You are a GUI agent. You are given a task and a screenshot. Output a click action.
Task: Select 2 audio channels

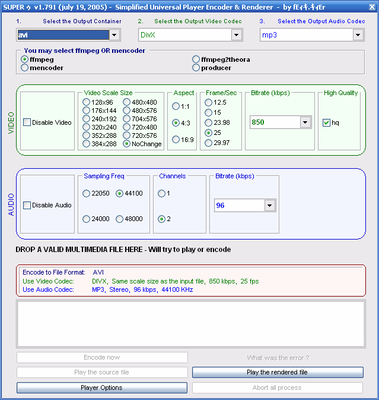click(x=162, y=219)
